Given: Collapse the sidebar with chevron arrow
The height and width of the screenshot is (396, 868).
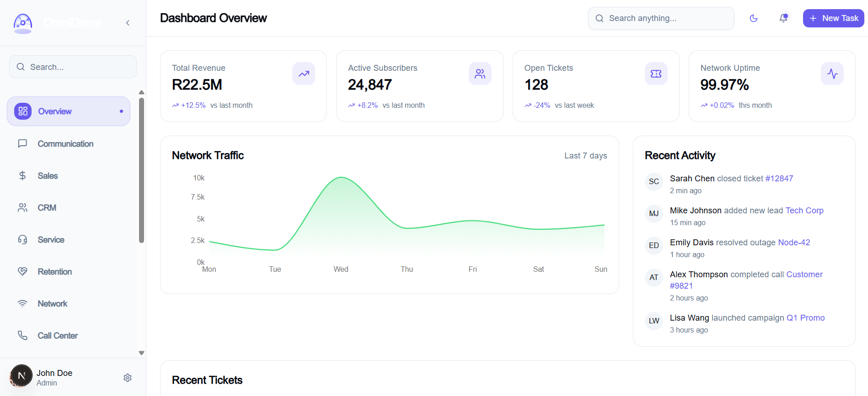Looking at the screenshot, I should click(x=128, y=23).
